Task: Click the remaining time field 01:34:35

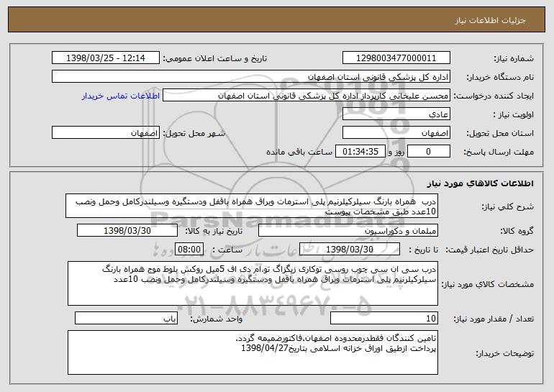Action: click(360, 152)
